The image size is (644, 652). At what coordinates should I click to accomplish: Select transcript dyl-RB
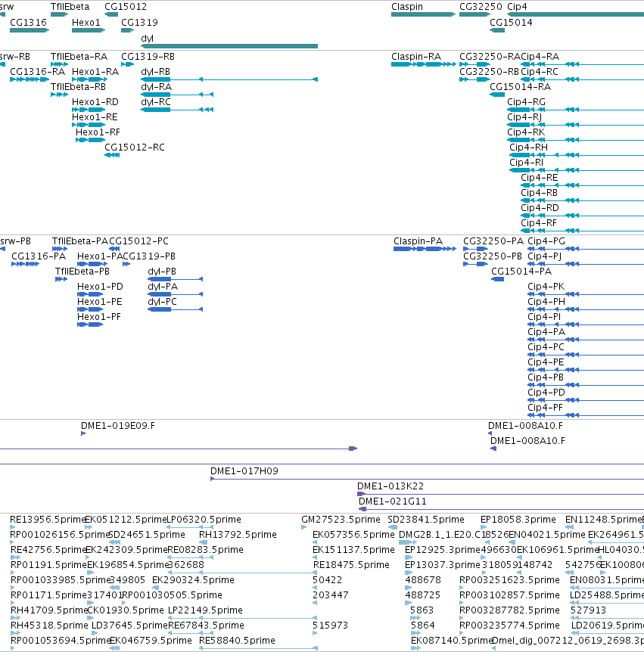pos(229,79)
